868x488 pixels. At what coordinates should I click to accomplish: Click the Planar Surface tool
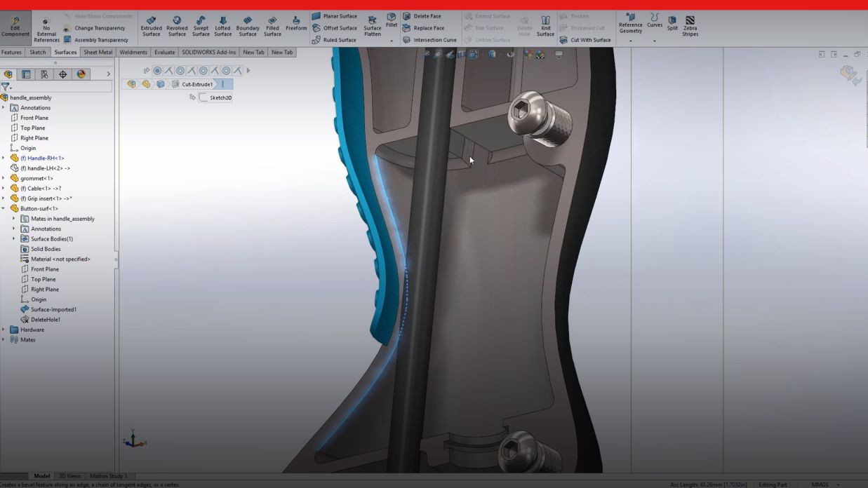point(335,16)
